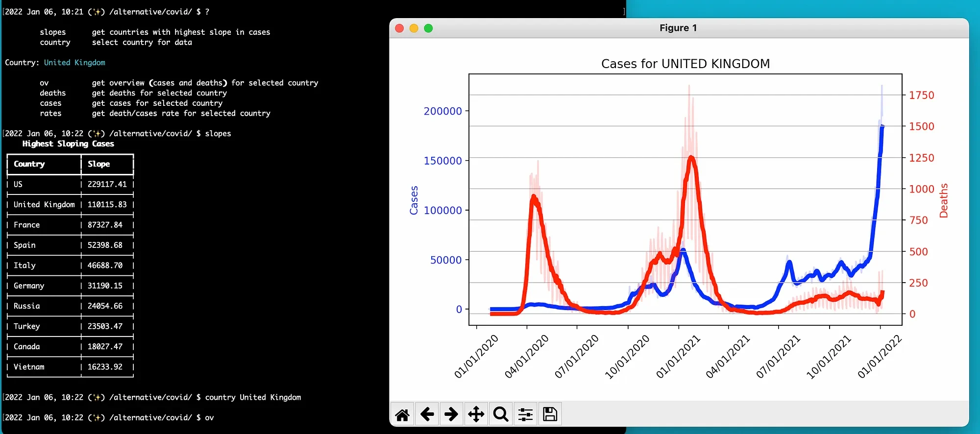Image resolution: width=980 pixels, height=434 pixels.
Task: Go back to previous view arrow
Action: (427, 415)
